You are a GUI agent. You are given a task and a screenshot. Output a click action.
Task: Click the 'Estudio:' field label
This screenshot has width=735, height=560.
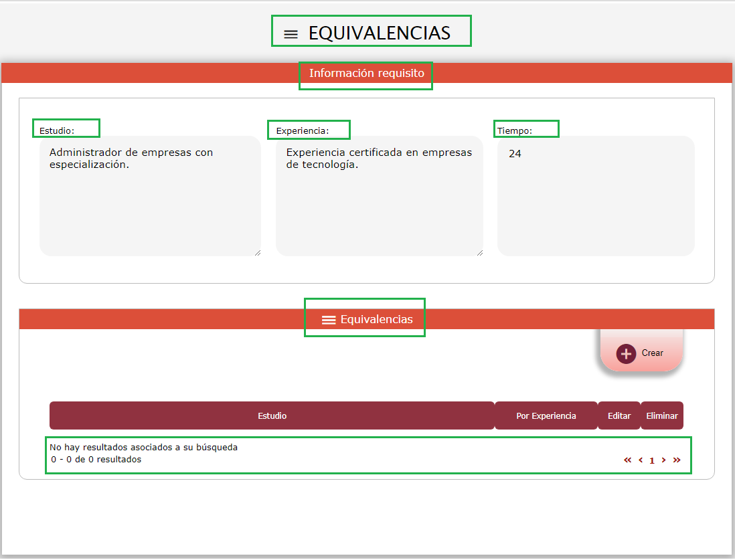coord(57,130)
